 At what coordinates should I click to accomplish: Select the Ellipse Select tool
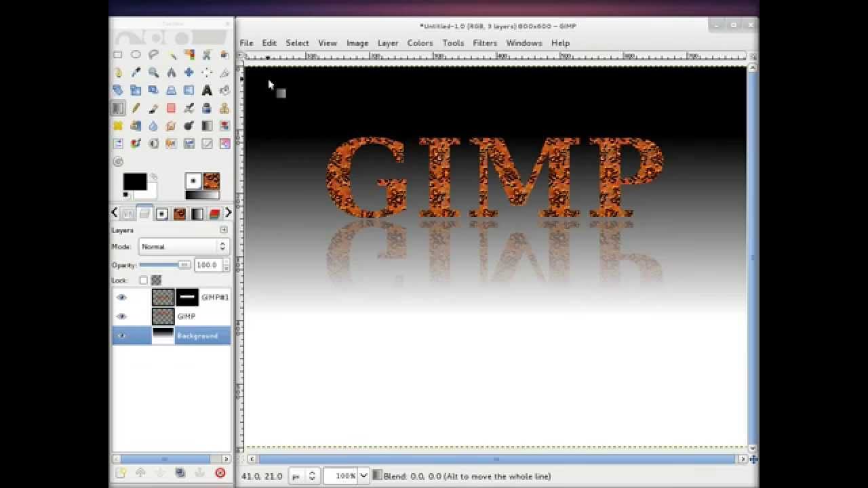tap(136, 54)
